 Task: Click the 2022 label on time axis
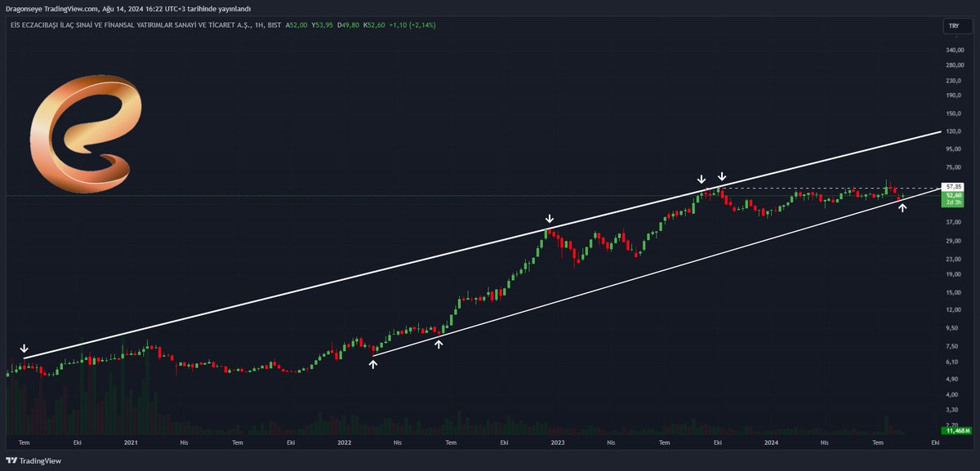point(344,442)
